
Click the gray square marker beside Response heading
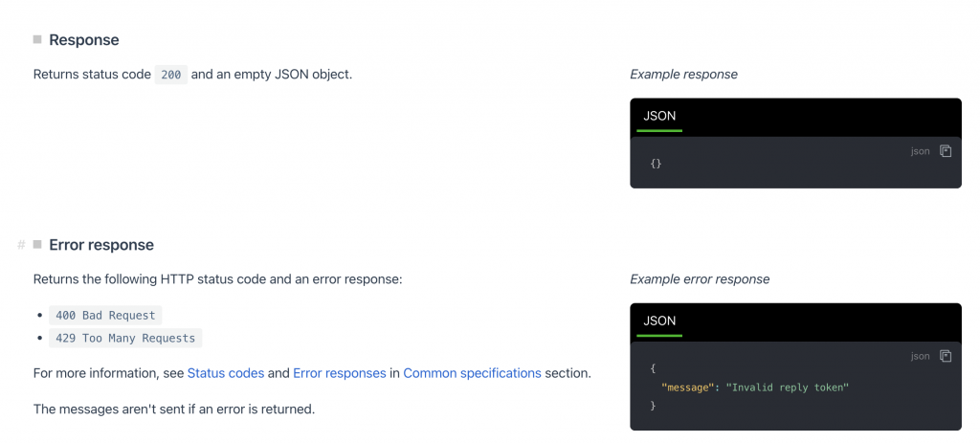[x=37, y=39]
